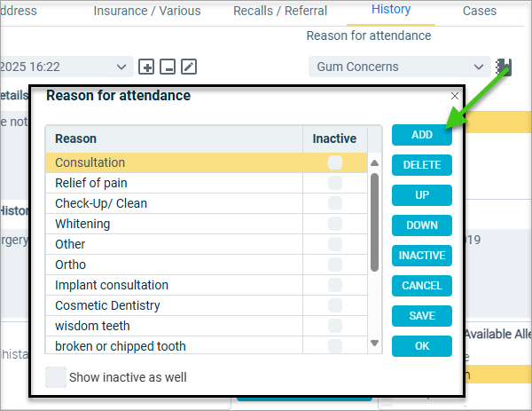Click the remove history entry minus icon
This screenshot has width=532, height=411.
click(x=168, y=67)
